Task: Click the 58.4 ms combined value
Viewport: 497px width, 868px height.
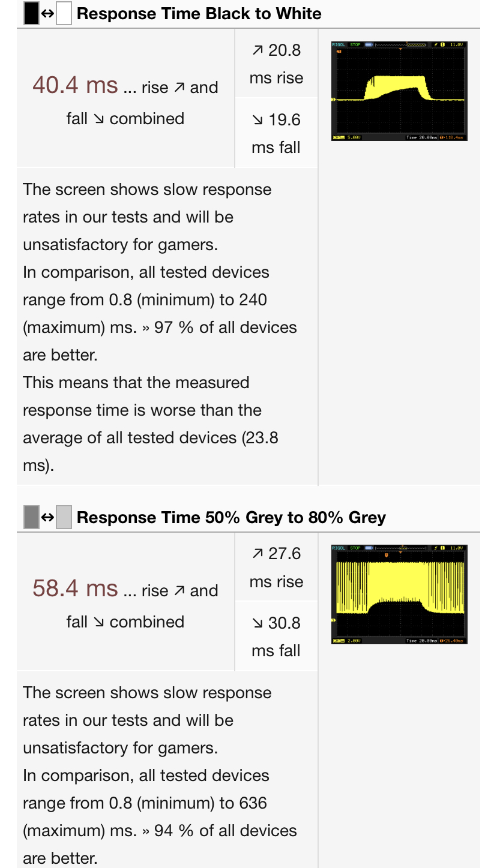Action: tap(75, 588)
